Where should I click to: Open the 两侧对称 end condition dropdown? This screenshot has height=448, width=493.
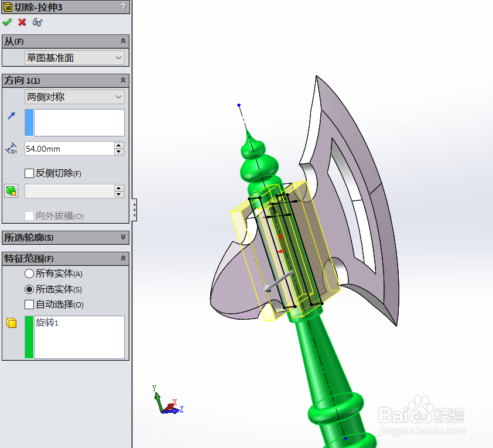tap(74, 97)
